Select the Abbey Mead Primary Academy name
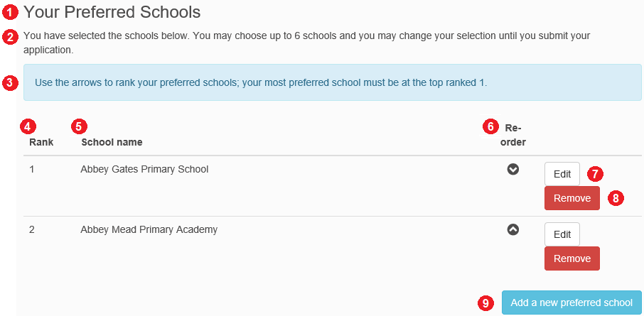The height and width of the screenshot is (316, 644). tap(149, 230)
